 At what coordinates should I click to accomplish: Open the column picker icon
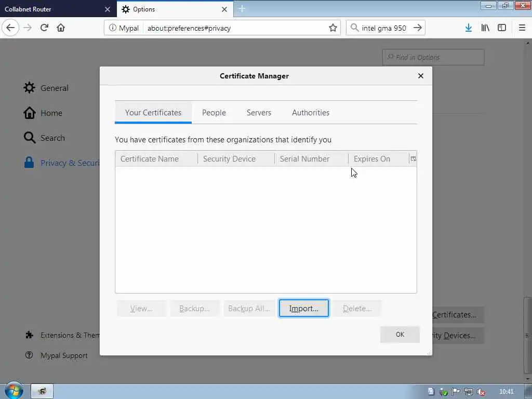point(413,158)
